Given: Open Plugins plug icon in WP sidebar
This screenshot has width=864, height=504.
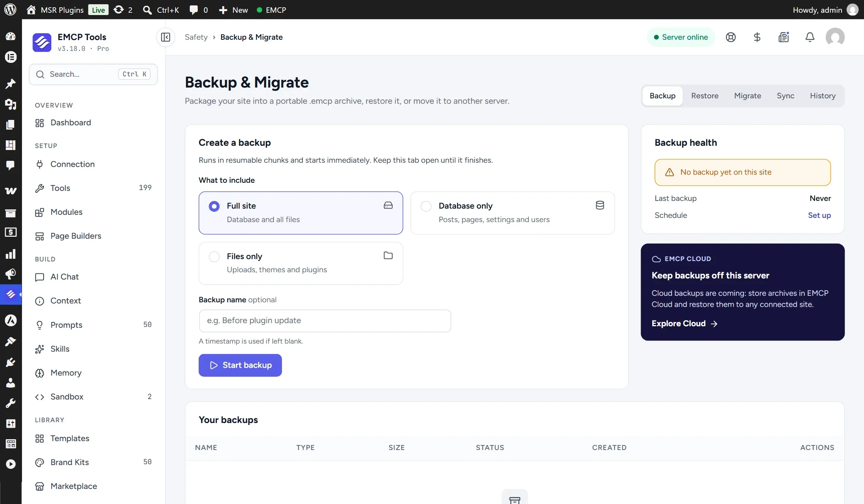Looking at the screenshot, I should (x=10, y=362).
